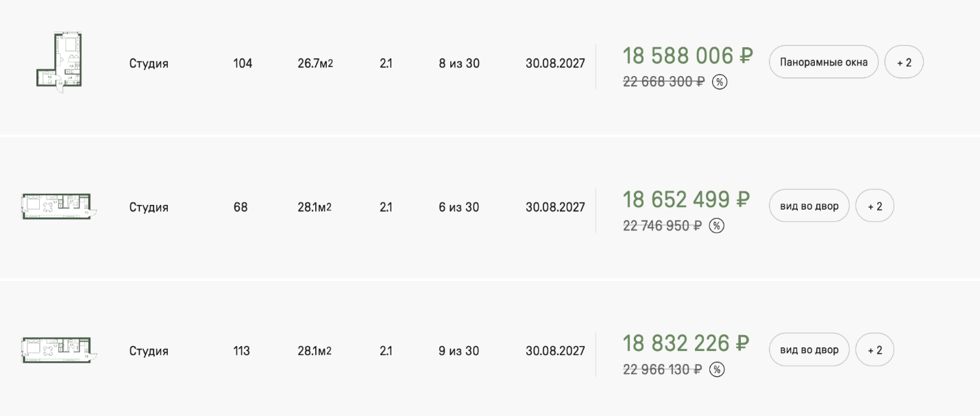Select the price 18 588 006 ₽

tap(687, 56)
